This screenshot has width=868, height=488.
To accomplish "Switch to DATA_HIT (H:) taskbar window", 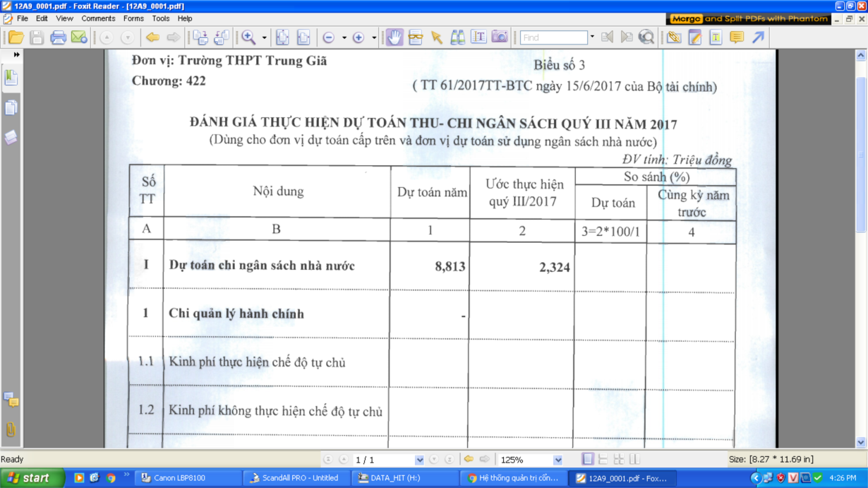I will pyautogui.click(x=404, y=478).
